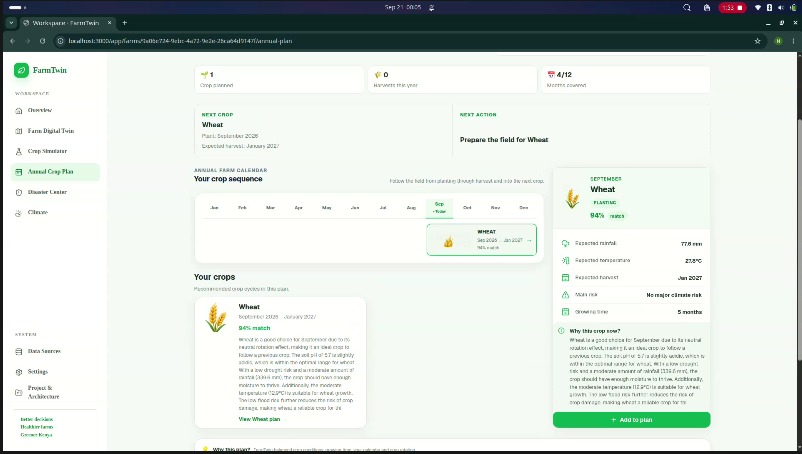Select the Jan month in calendar
The width and height of the screenshot is (802, 454).
[x=214, y=208]
